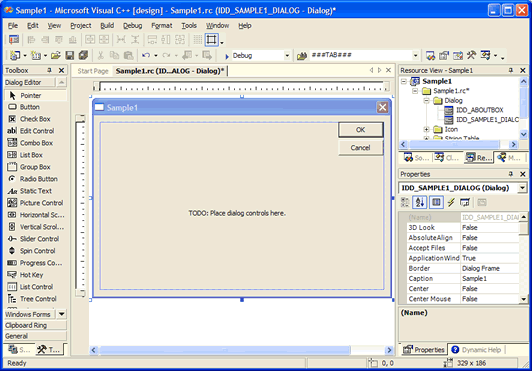Viewport: 532px width, 371px height.
Task: Show the Events lightning bolt icon
Action: [x=451, y=202]
